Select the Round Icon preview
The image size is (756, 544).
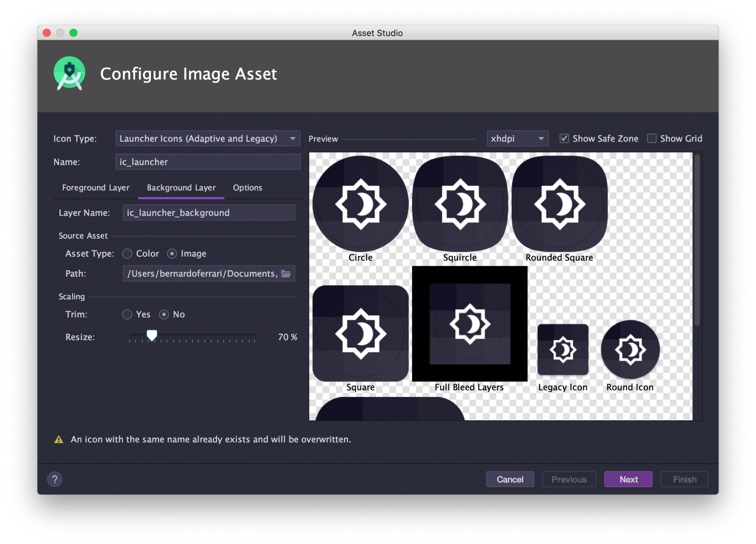(630, 349)
